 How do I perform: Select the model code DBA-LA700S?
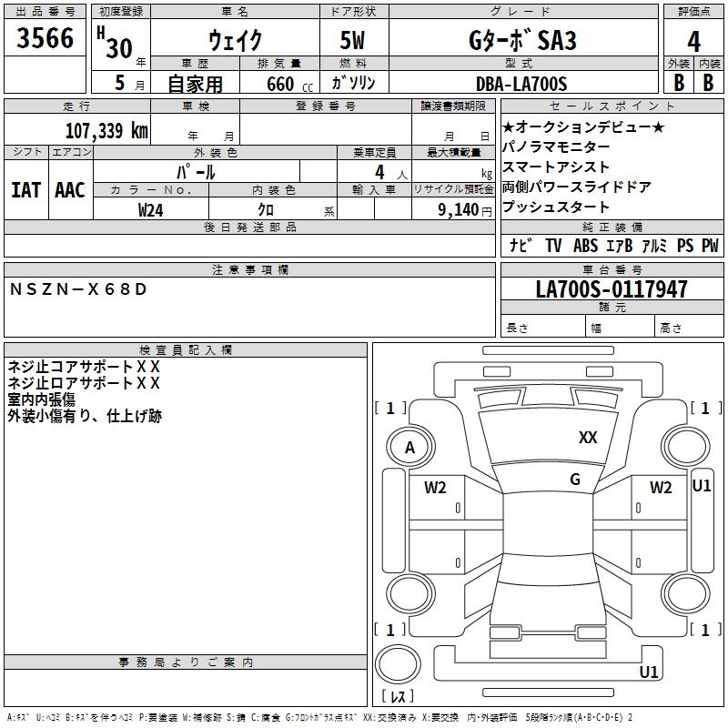point(521,84)
